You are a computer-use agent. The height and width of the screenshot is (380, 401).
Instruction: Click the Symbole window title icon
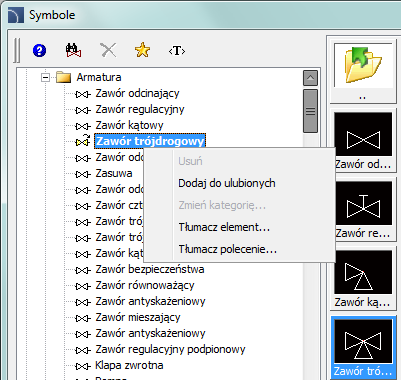coord(15,15)
